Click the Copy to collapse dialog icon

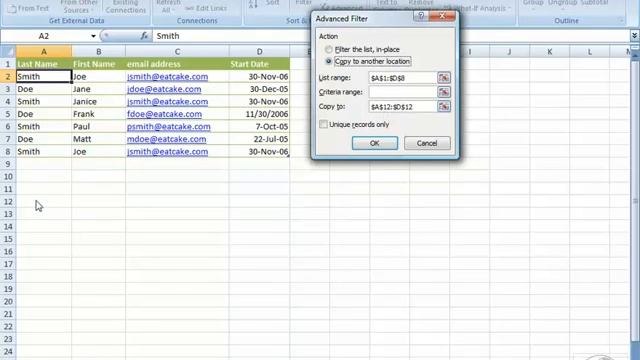[444, 107]
